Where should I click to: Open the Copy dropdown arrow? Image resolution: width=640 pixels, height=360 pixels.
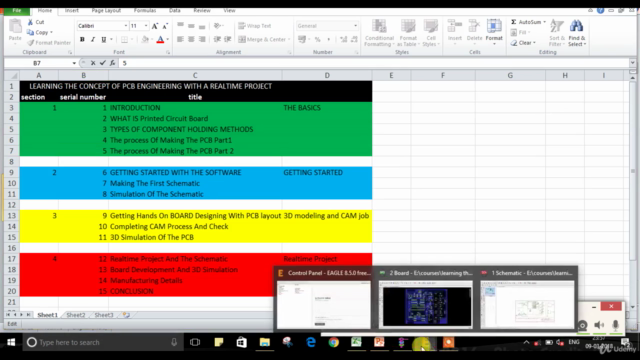[x=51, y=32]
